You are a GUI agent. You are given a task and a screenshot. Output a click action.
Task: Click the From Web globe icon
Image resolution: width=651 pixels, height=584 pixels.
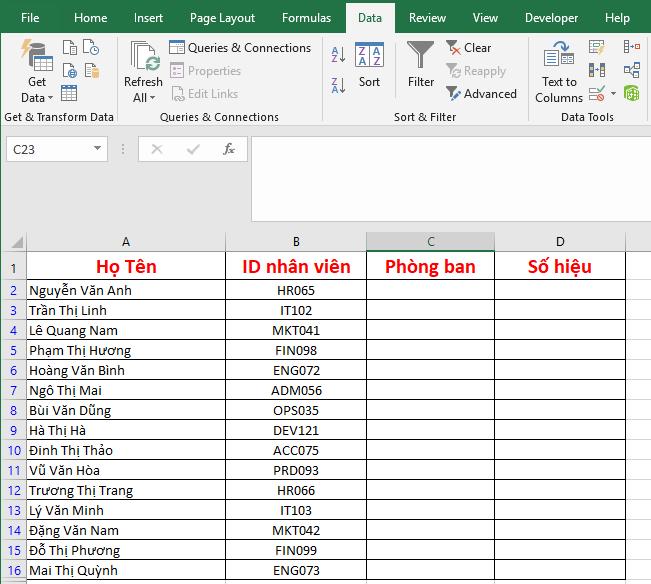[x=70, y=70]
